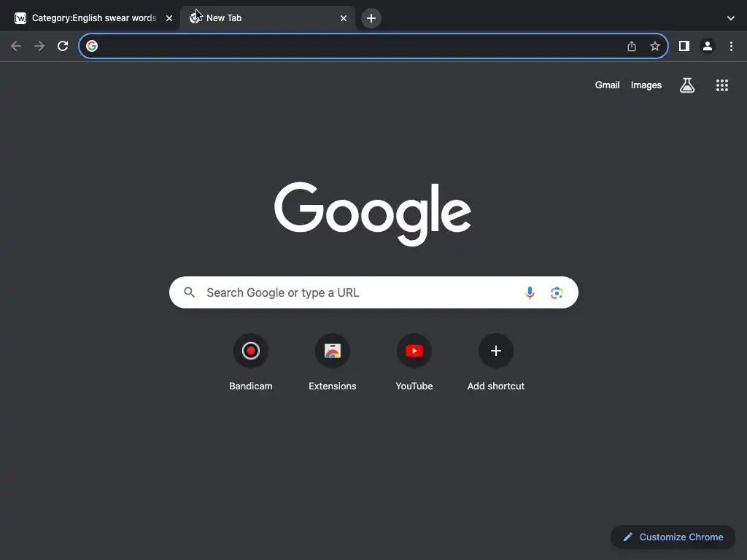Click the Google icon in the address bar
The width and height of the screenshot is (747, 560).
[x=92, y=46]
